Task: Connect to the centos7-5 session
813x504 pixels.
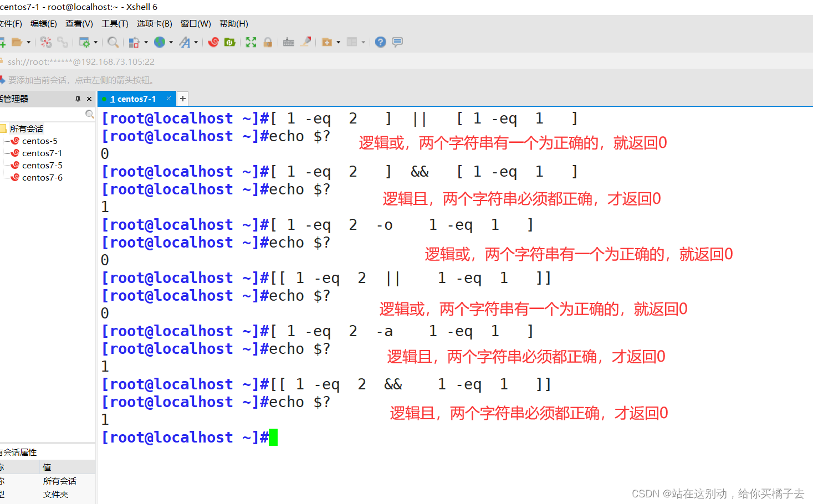Action: tap(41, 165)
